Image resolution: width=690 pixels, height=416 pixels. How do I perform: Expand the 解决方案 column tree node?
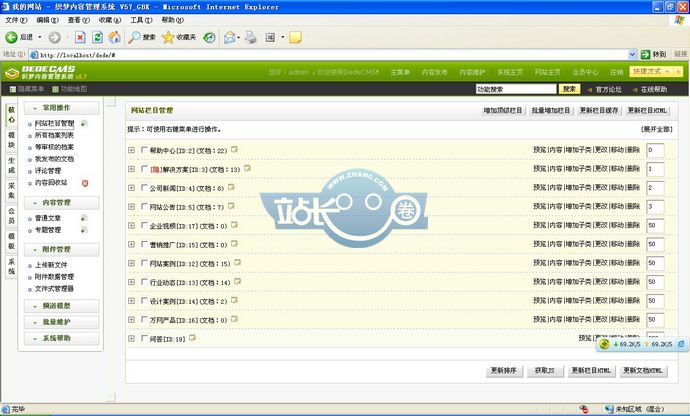click(x=131, y=169)
